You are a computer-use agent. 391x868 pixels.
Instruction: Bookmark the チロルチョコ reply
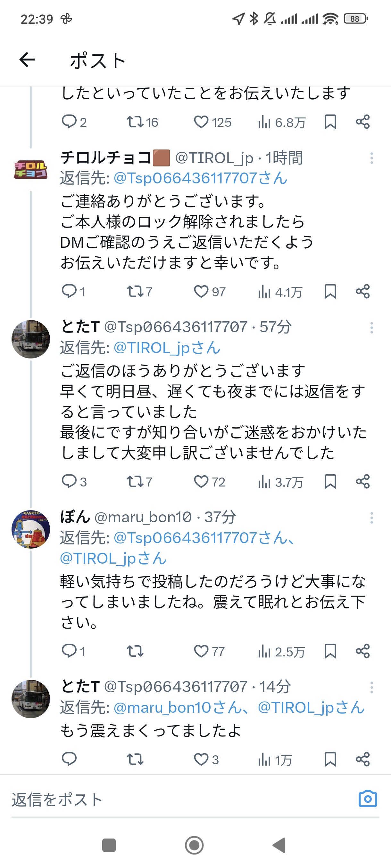(330, 292)
